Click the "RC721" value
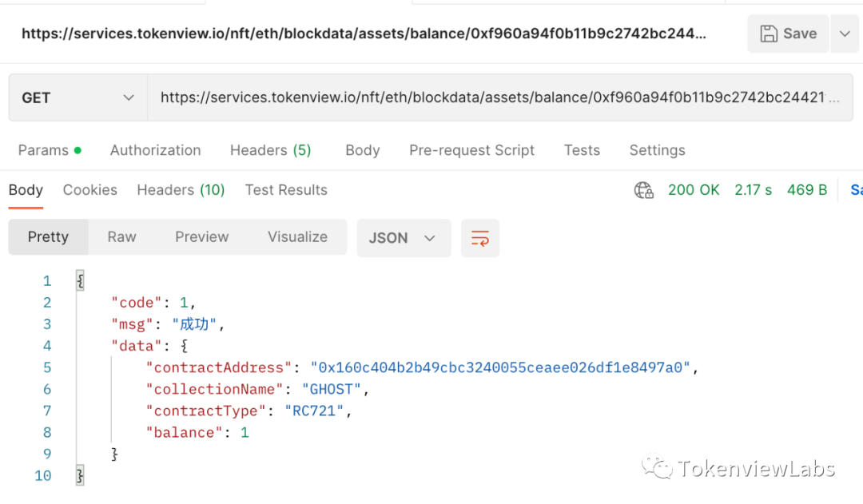Image resolution: width=863 pixels, height=504 pixels. [314, 411]
